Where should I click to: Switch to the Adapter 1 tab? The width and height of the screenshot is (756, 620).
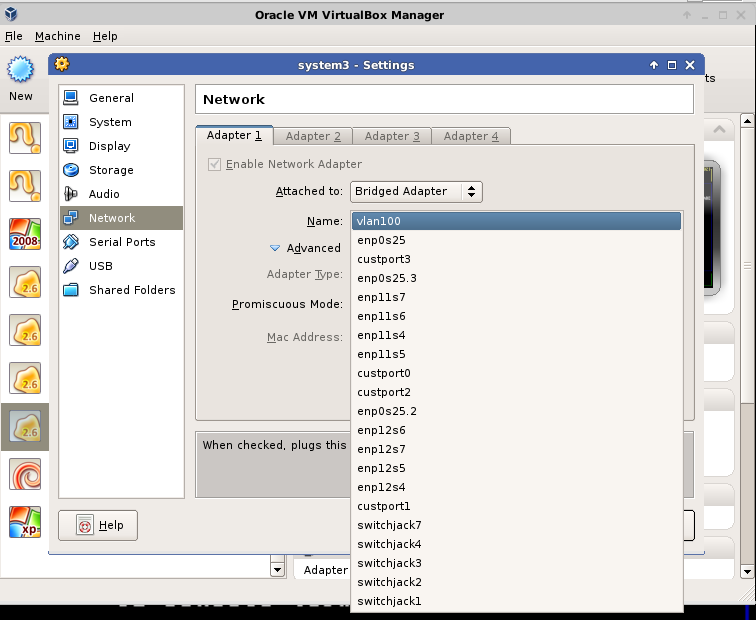coord(234,135)
